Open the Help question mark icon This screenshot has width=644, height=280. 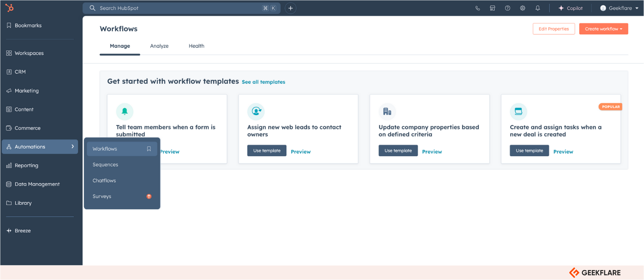507,8
